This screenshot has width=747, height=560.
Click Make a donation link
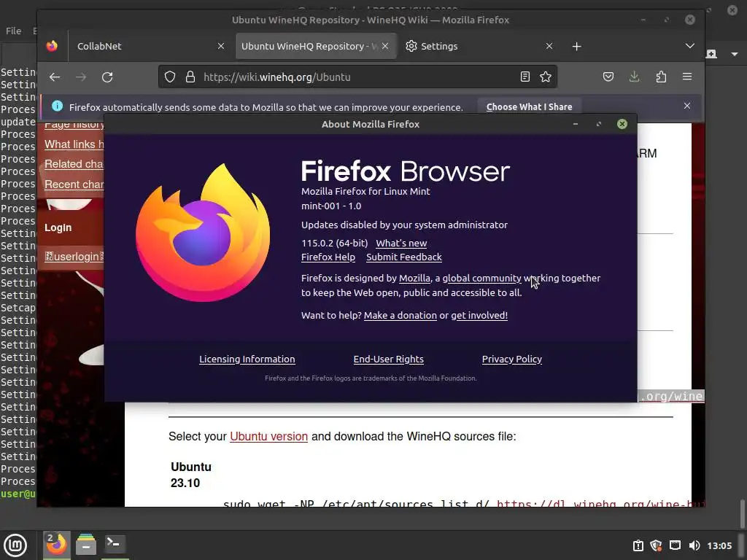click(400, 315)
